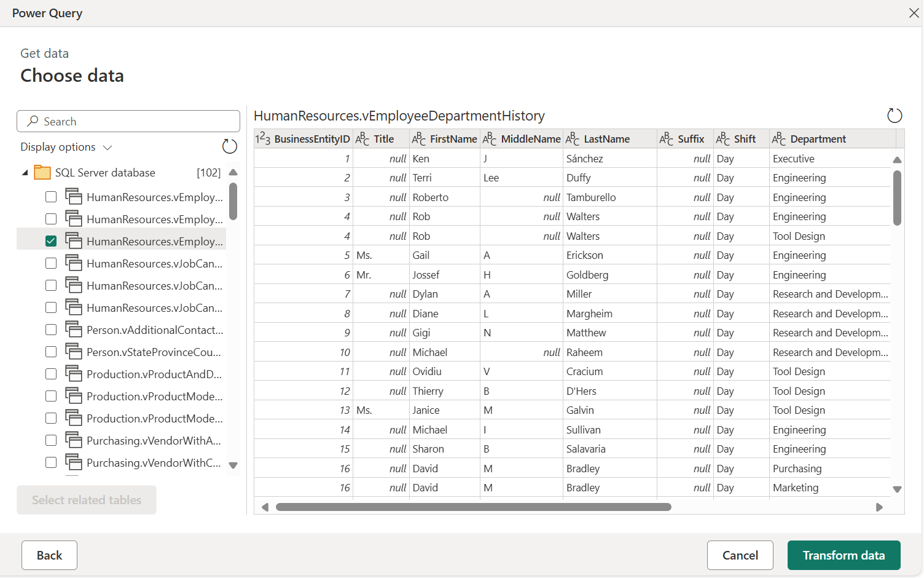Click the refresh icon next to the preview title
Screen dimensions: 924x578
click(x=895, y=115)
